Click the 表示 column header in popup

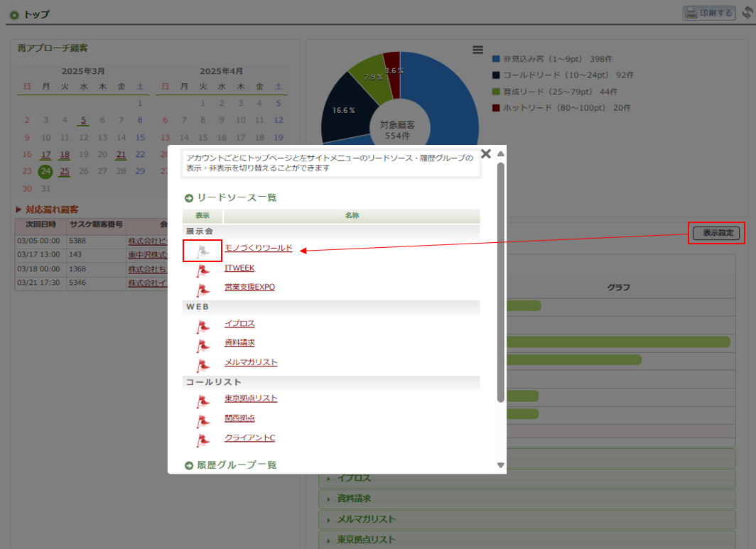pyautogui.click(x=202, y=215)
